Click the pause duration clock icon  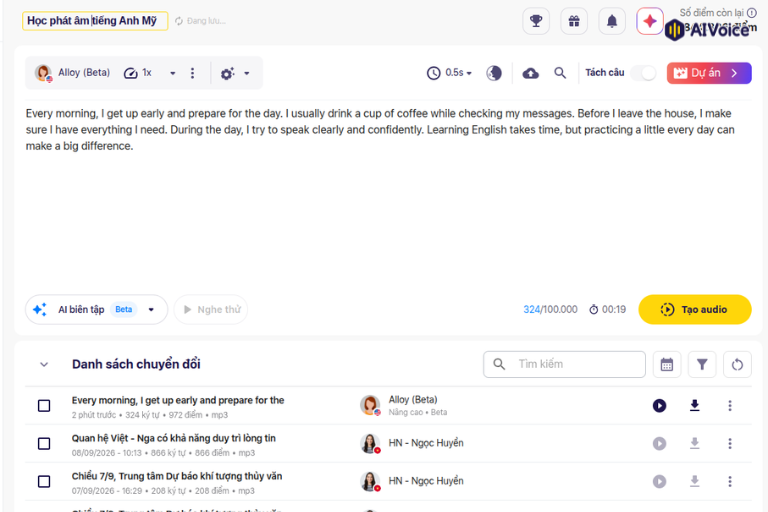pyautogui.click(x=433, y=73)
